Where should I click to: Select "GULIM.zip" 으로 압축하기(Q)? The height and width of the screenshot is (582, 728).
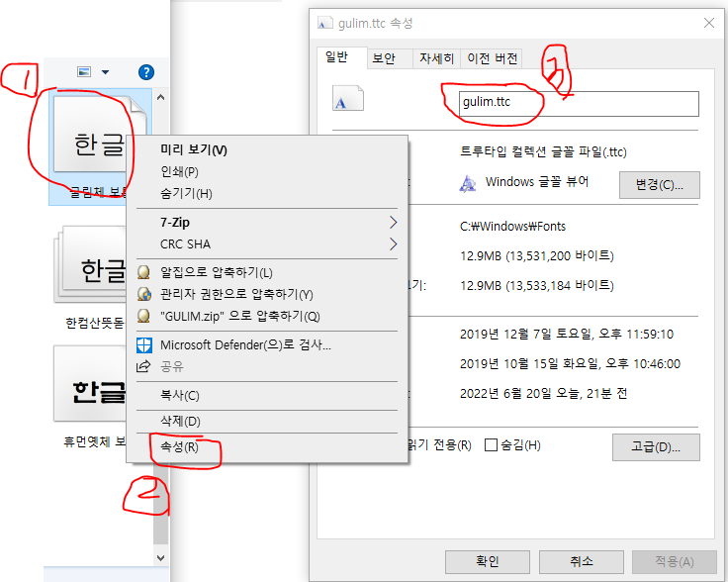(267, 317)
